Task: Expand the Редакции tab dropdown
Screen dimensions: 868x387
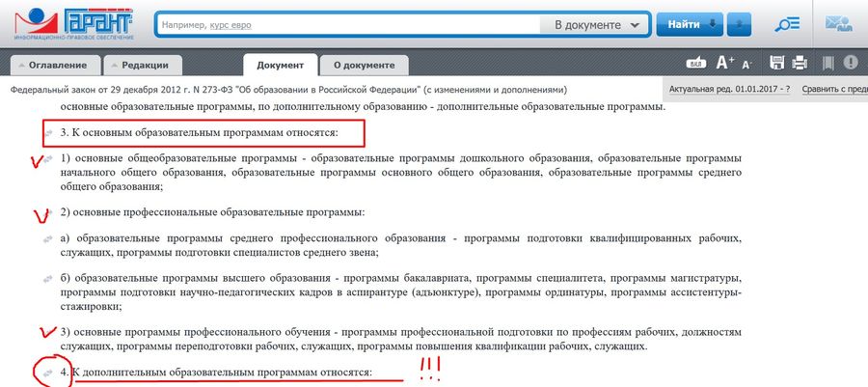Action: point(144,65)
